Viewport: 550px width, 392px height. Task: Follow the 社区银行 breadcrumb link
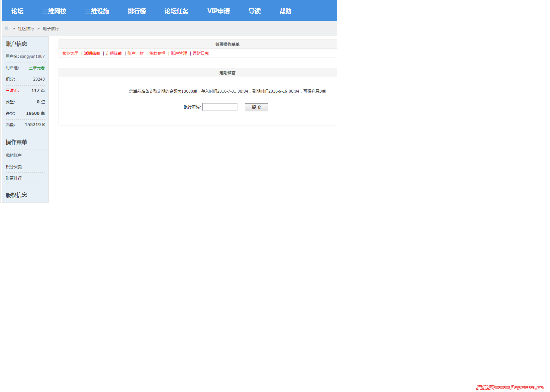pos(26,29)
